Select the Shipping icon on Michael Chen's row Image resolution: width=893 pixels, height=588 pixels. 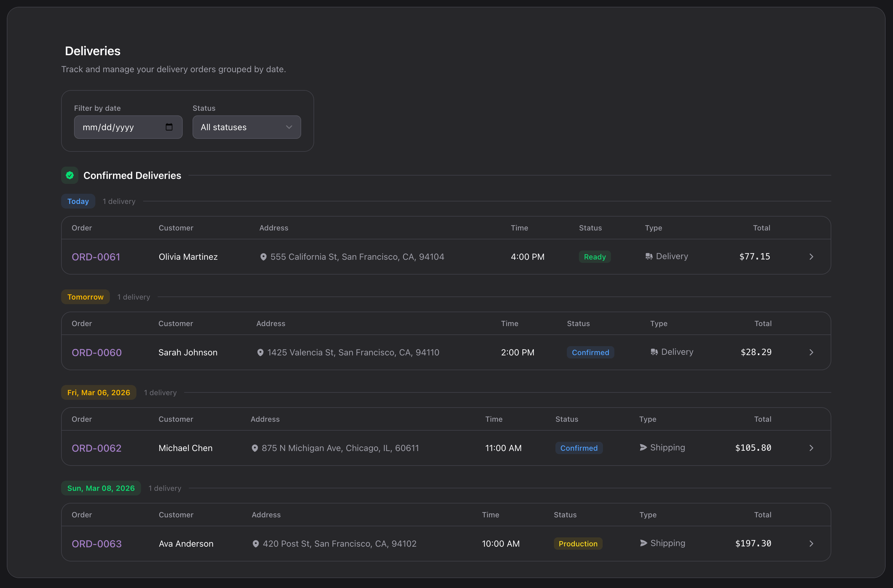point(643,447)
